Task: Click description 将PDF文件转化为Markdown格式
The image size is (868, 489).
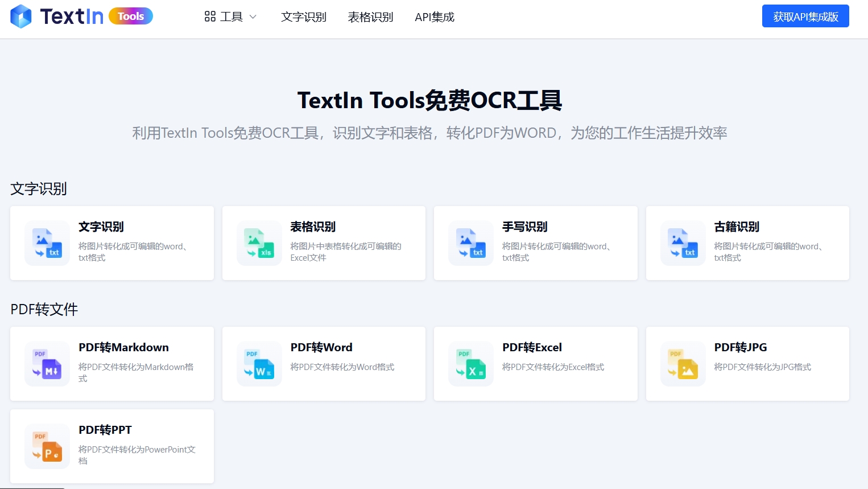Action: tap(136, 372)
